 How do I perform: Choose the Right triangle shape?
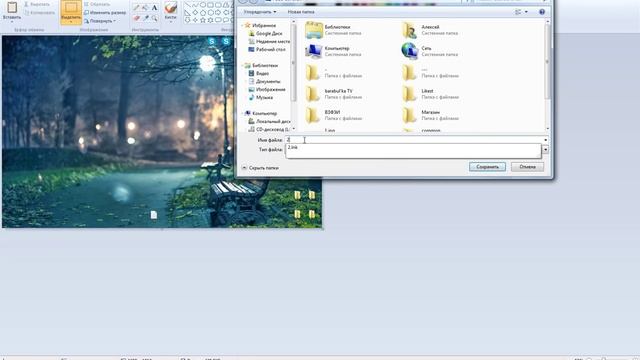click(187, 12)
